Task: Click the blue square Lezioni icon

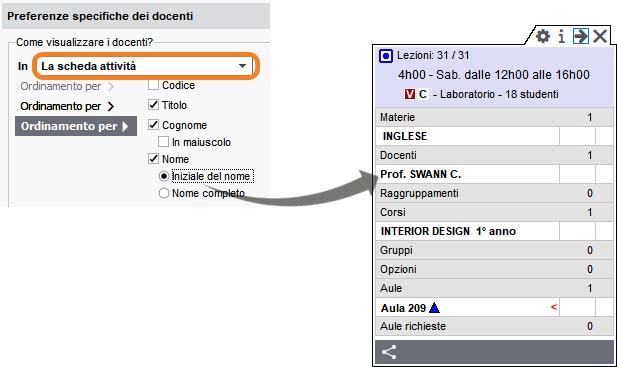Action: pyautogui.click(x=386, y=56)
